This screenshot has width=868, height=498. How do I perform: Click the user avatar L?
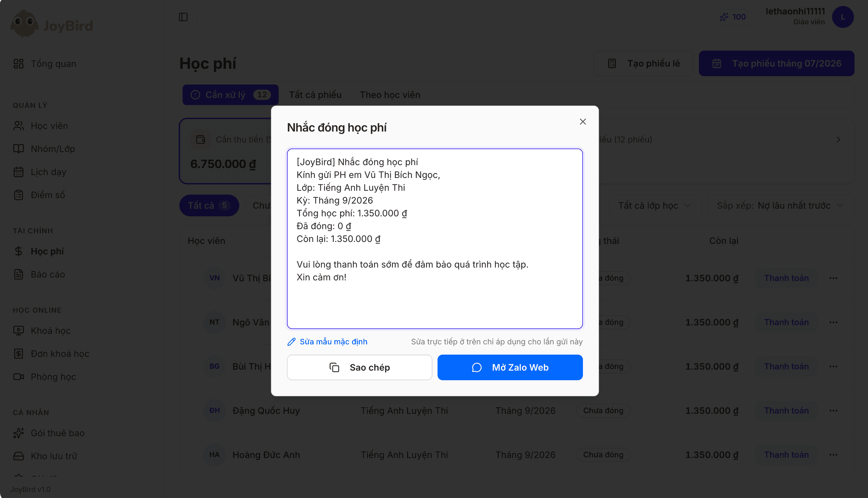(843, 17)
